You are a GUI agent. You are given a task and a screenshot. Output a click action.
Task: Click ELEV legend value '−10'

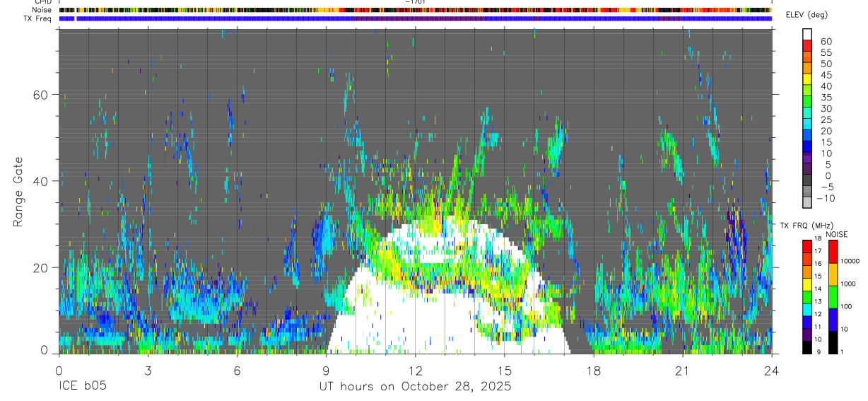[x=826, y=198]
